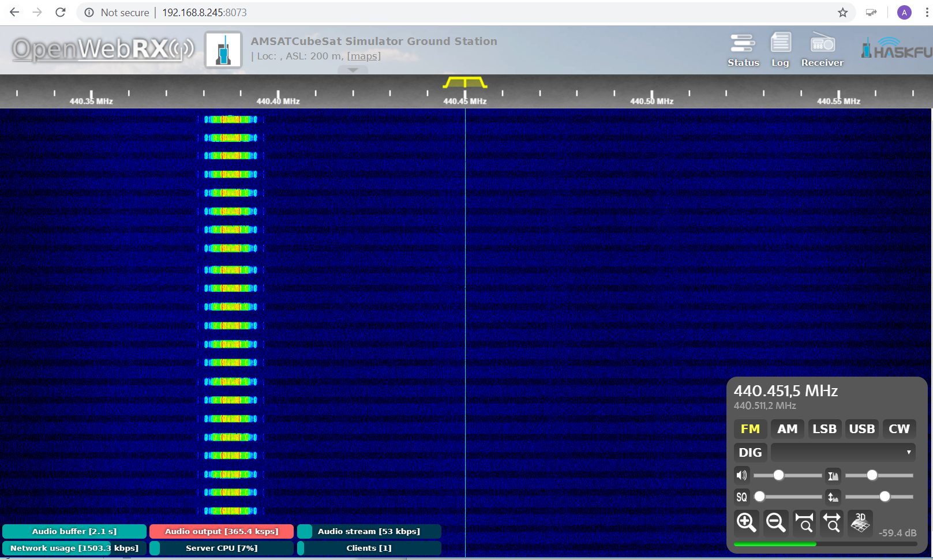Select CW demodulation mode
Viewport: 933px width, 560px height.
point(899,429)
